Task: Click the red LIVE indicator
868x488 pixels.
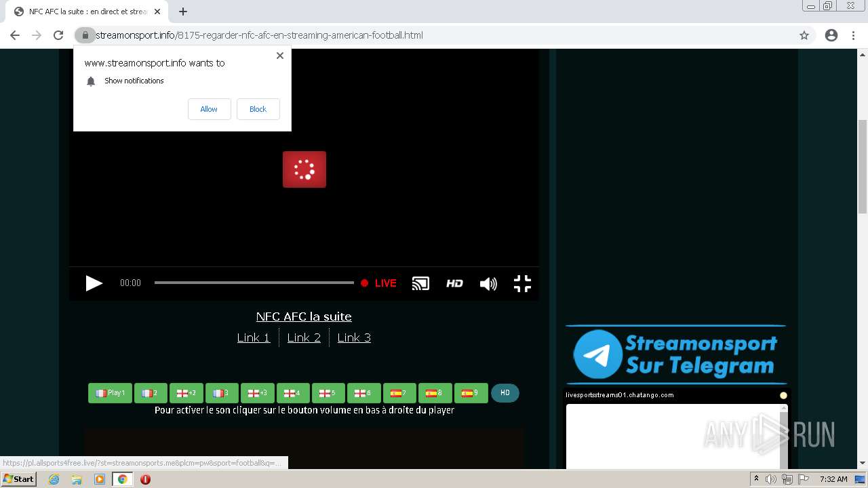Action: point(378,283)
